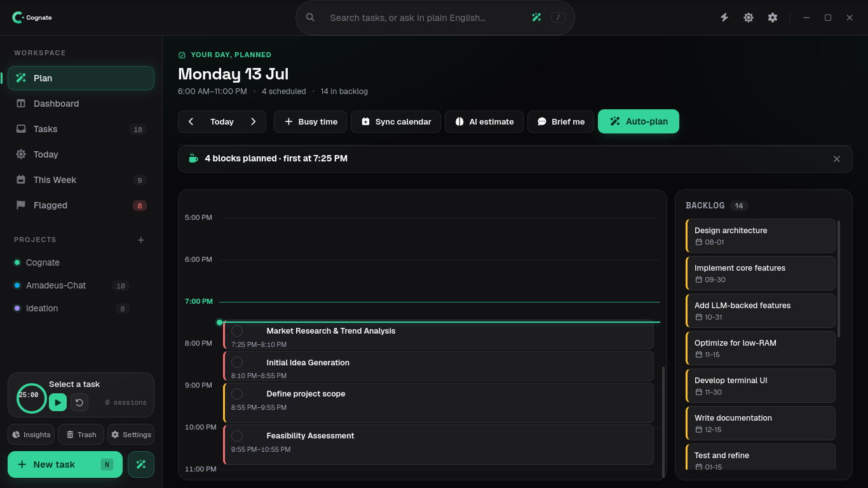
Task: Click the 25:00 timer ring
Action: pos(31,398)
